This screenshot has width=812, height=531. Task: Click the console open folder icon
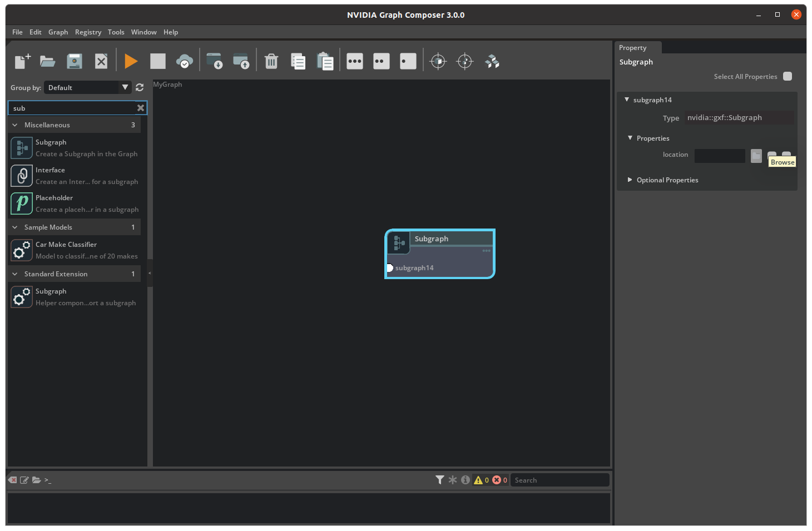click(37, 480)
